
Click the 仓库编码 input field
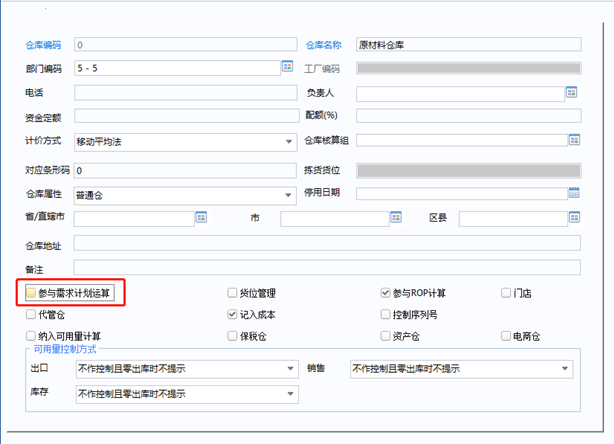[x=186, y=45]
